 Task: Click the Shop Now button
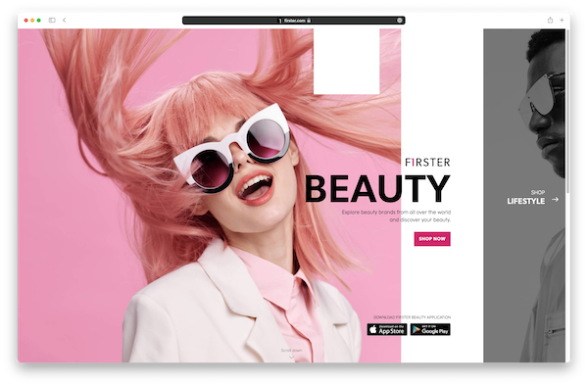(432, 239)
